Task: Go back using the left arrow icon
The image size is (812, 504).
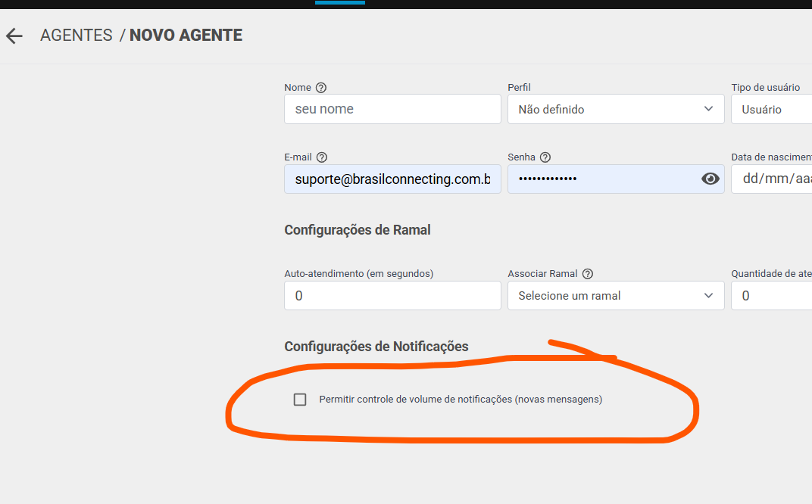Action: click(14, 36)
